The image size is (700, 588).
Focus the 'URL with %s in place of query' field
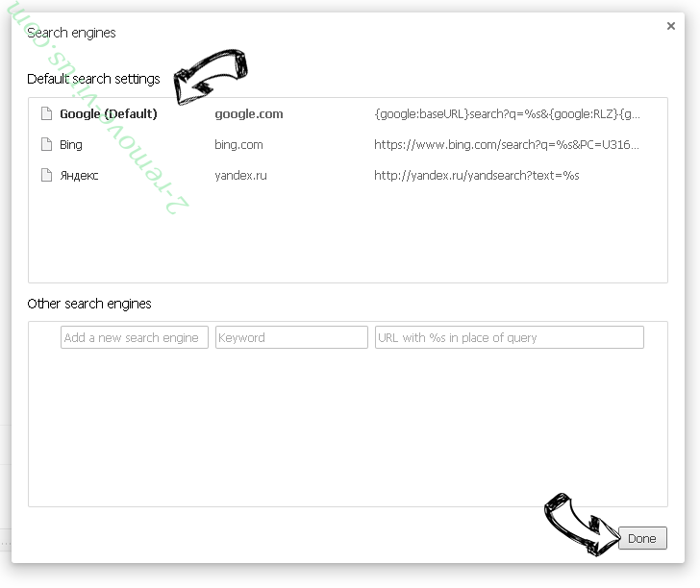[509, 337]
